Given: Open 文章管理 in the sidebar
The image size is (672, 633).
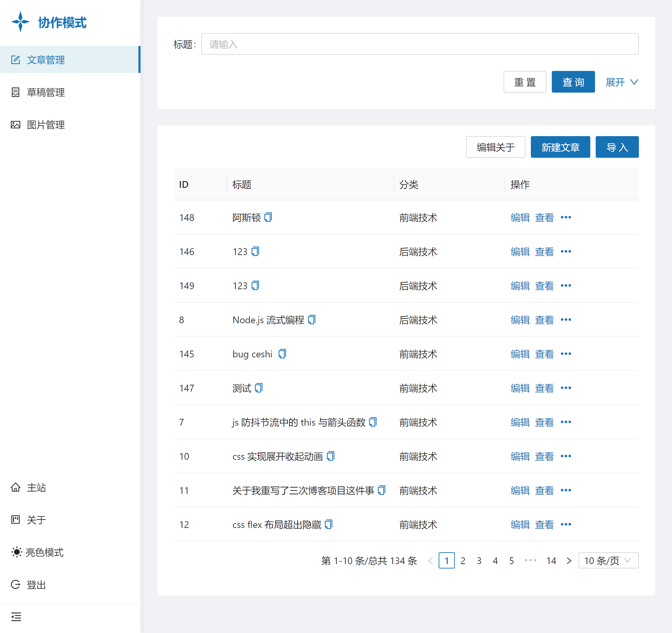Looking at the screenshot, I should [x=70, y=59].
